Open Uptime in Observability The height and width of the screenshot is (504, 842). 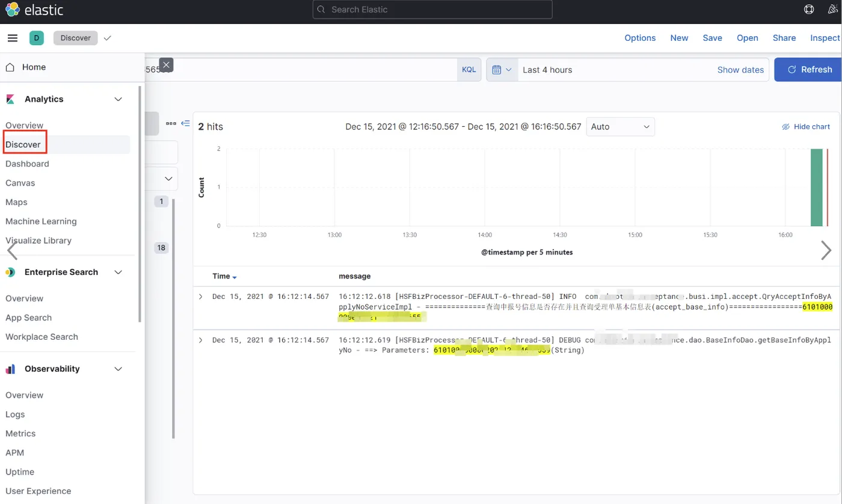(x=20, y=472)
